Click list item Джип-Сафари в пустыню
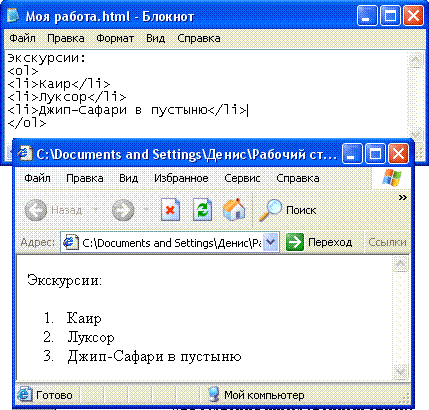Screen dimensions: 429x410 [154, 356]
